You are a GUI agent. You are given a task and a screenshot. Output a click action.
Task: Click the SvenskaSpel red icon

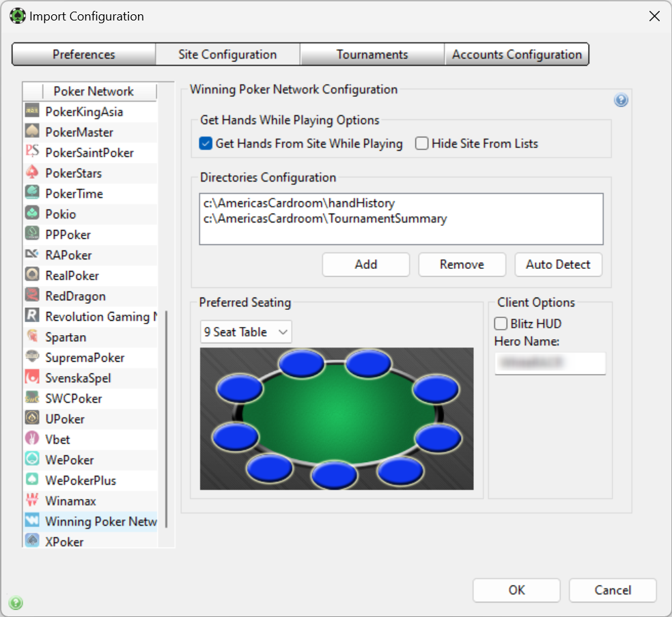point(32,377)
